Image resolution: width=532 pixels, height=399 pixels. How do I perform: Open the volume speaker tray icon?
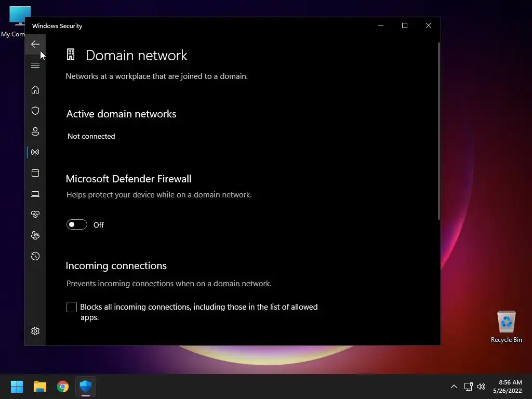pyautogui.click(x=481, y=387)
